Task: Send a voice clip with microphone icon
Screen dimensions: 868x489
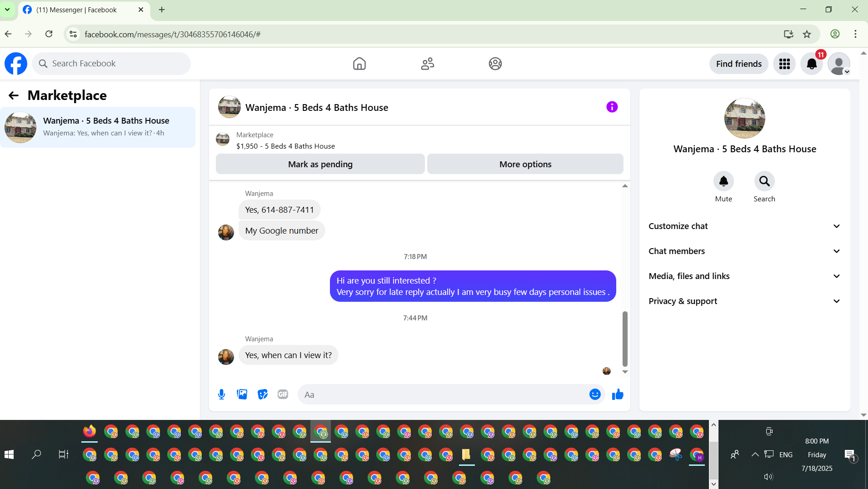Action: 221,394
